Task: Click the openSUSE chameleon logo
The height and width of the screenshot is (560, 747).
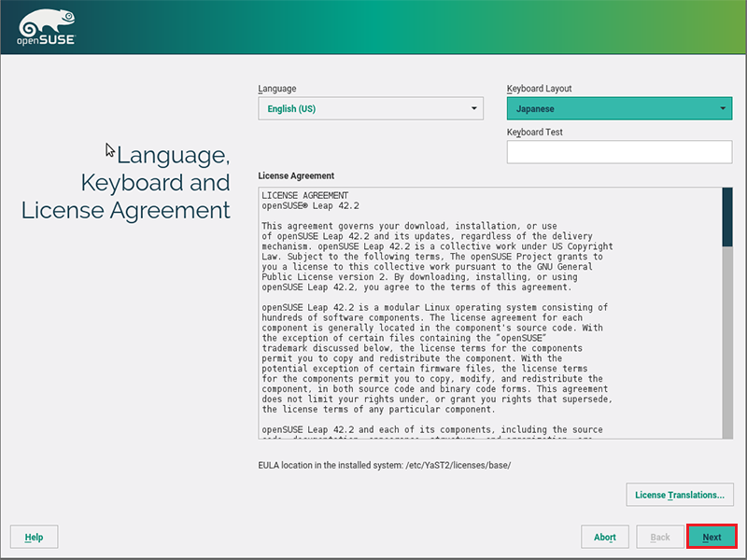Action: tap(45, 28)
